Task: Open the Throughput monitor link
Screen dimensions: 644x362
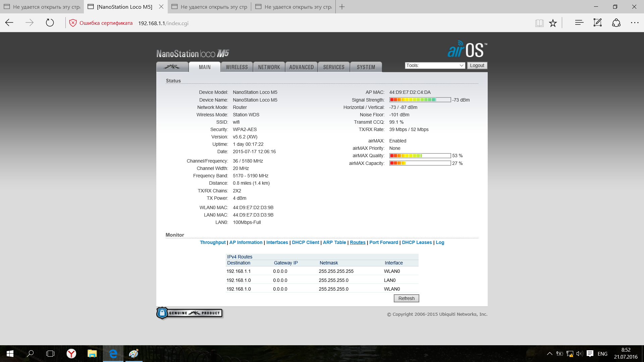Action: pos(213,242)
